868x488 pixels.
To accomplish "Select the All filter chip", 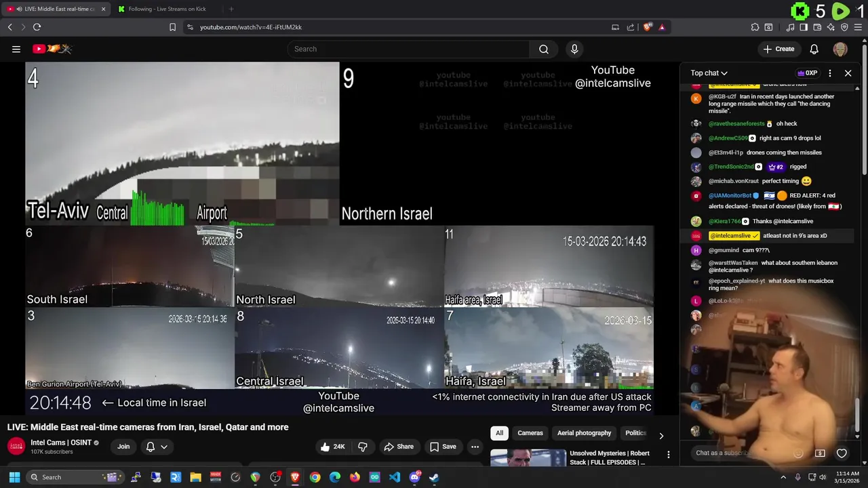I will pos(499,433).
